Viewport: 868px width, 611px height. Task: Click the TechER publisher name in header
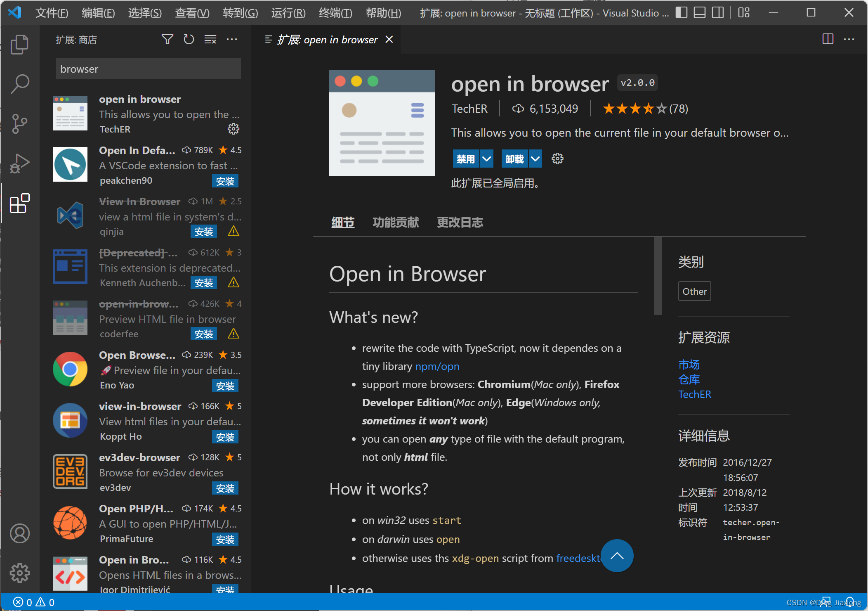[469, 109]
